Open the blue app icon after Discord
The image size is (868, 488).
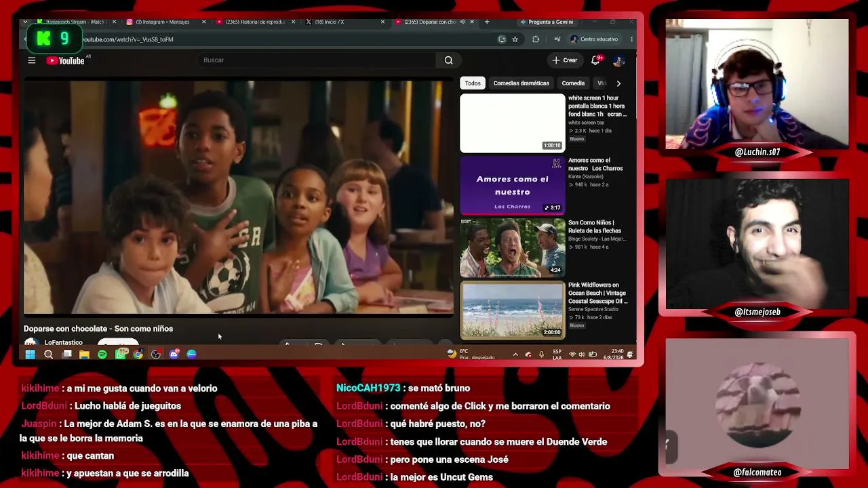coord(192,354)
